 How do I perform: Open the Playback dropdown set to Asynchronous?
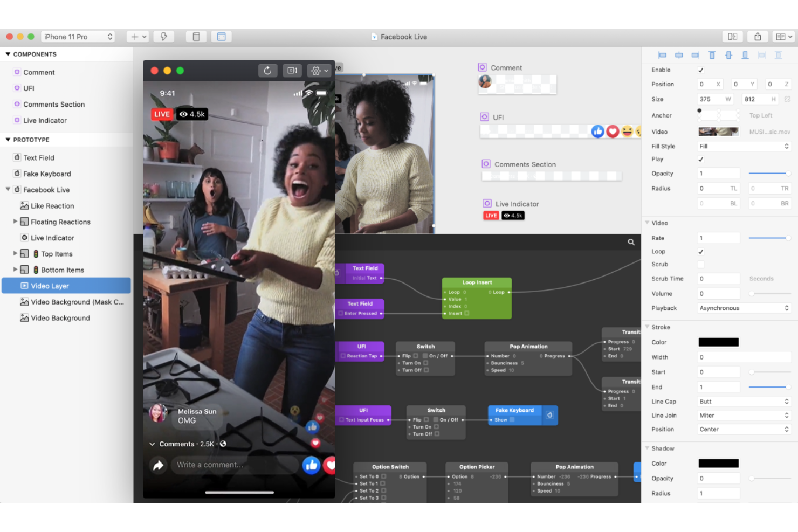(x=744, y=308)
